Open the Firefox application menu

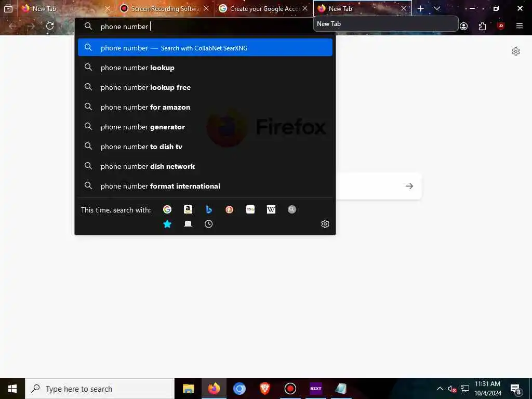520,26
